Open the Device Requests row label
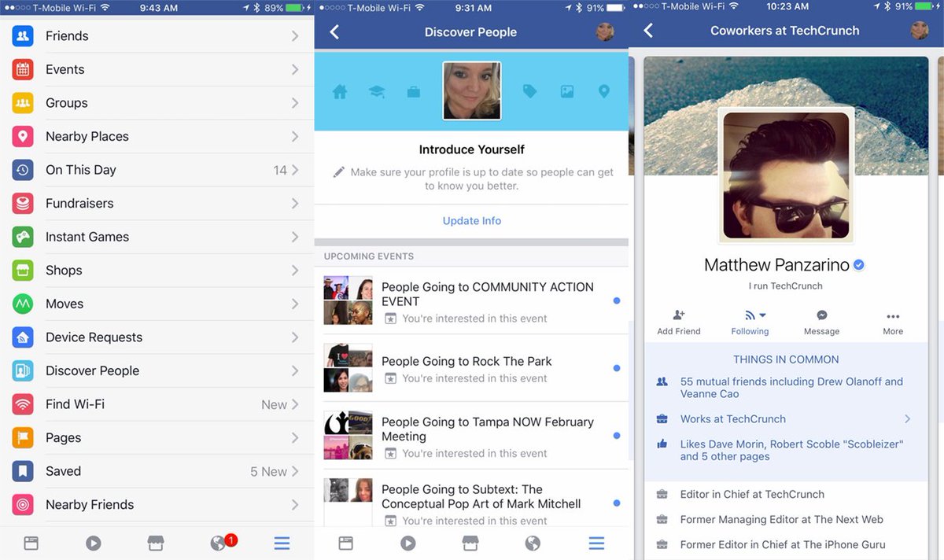Screen dimensions: 944x560 click(94, 337)
